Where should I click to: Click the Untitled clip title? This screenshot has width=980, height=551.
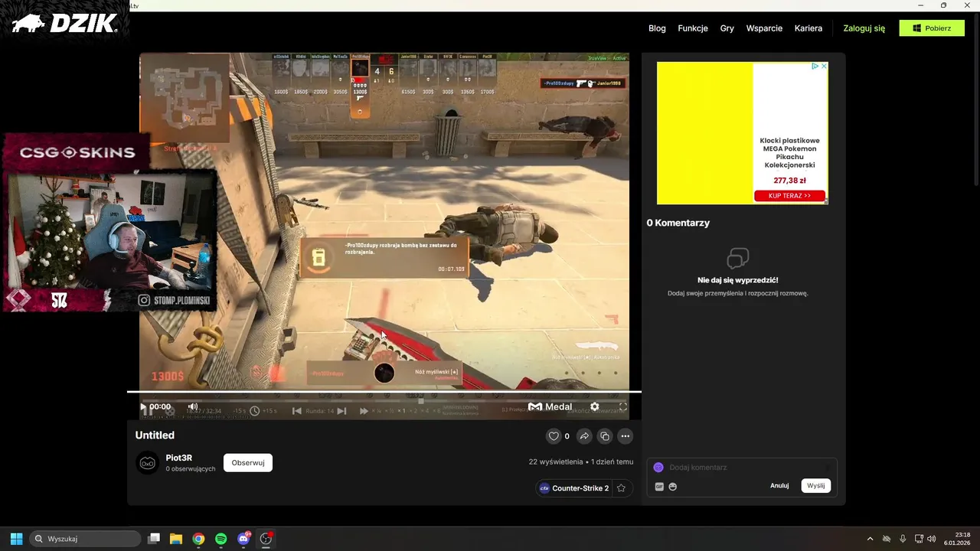tap(155, 435)
